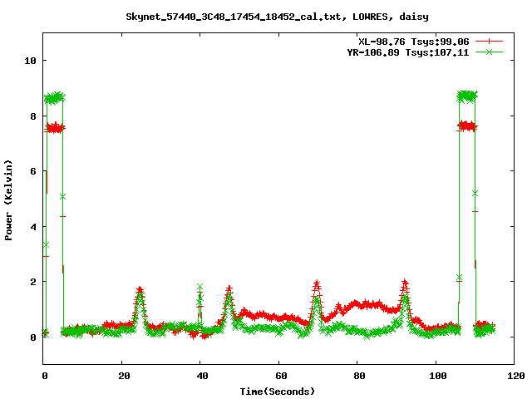Click the x-axis tick label 60
This screenshot has height=399, width=532.
[x=281, y=376]
